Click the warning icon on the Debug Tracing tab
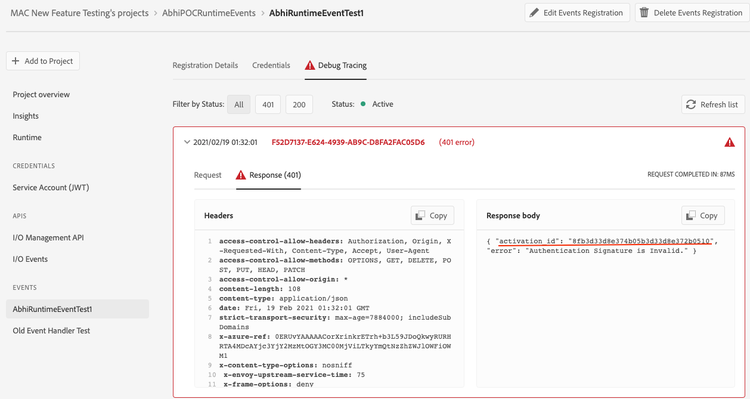 [x=310, y=65]
